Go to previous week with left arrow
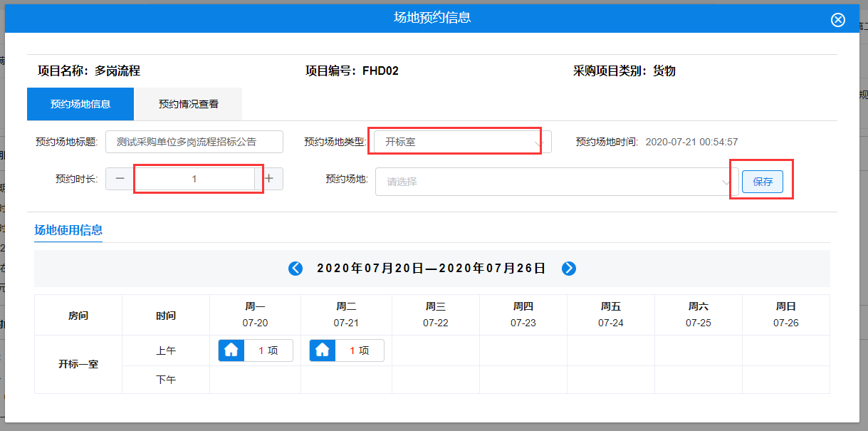The image size is (868, 431). point(296,269)
